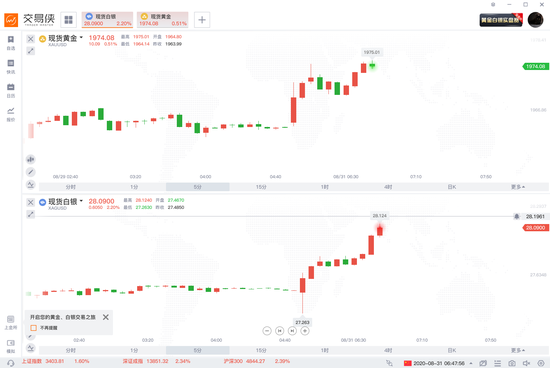Screen dimensions: 550x368
Task: Dismiss the gold silver trading popup
Action: (106, 317)
